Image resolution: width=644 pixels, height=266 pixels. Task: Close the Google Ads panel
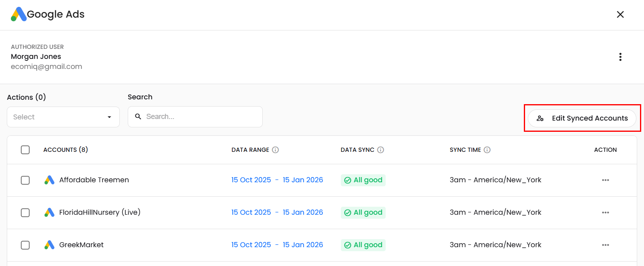click(x=620, y=14)
